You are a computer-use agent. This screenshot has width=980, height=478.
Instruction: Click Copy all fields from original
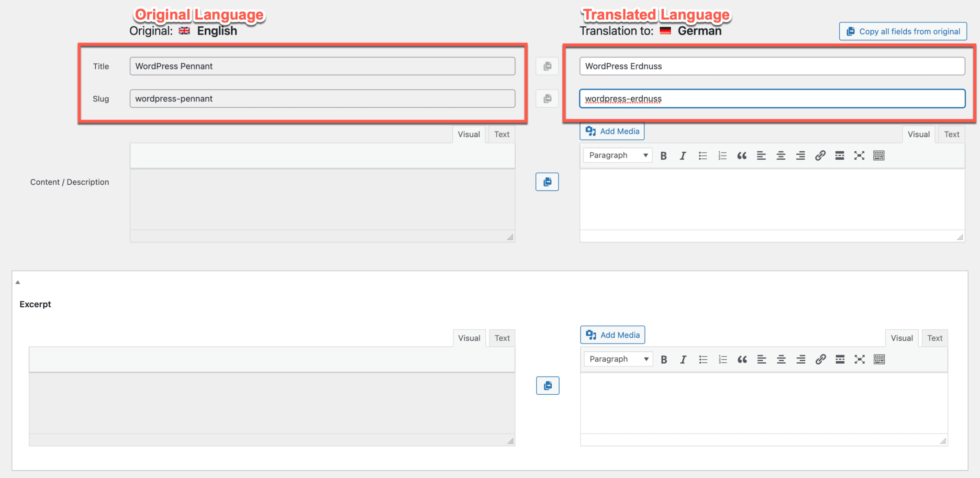coord(902,31)
